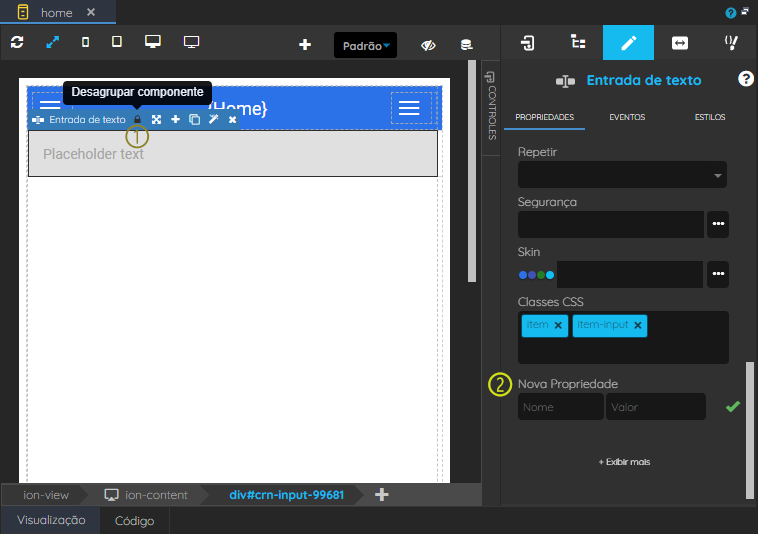Toggle the crossed-eye visibility icon
Image resolution: width=758 pixels, height=534 pixels.
(x=428, y=45)
